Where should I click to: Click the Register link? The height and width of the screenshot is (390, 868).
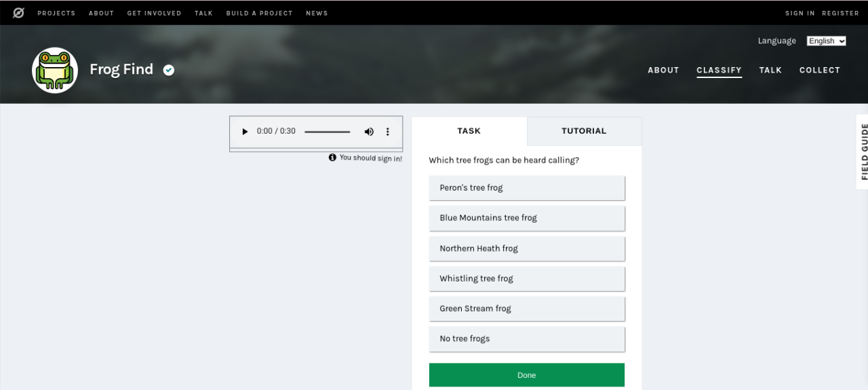point(841,13)
